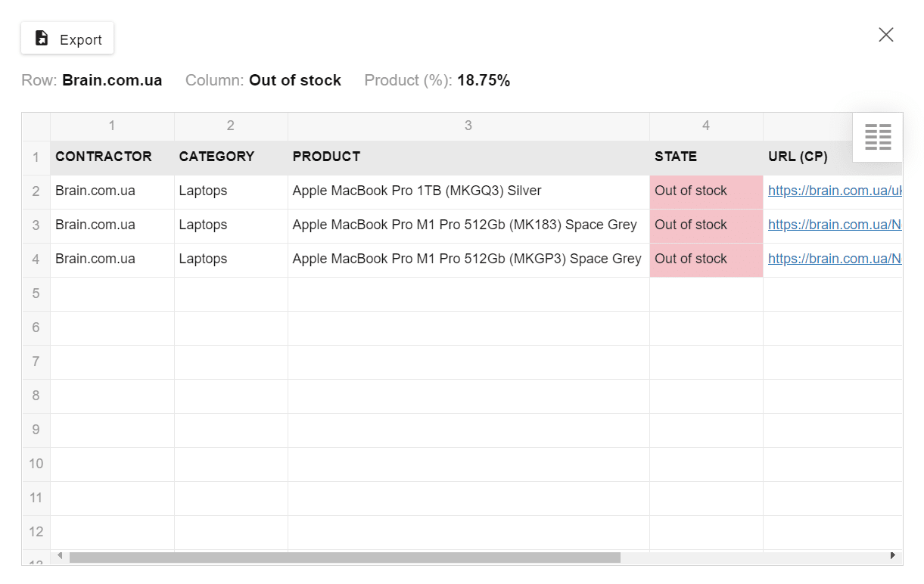
Task: Click the horizontal scrollbar right arrow
Action: point(893,556)
